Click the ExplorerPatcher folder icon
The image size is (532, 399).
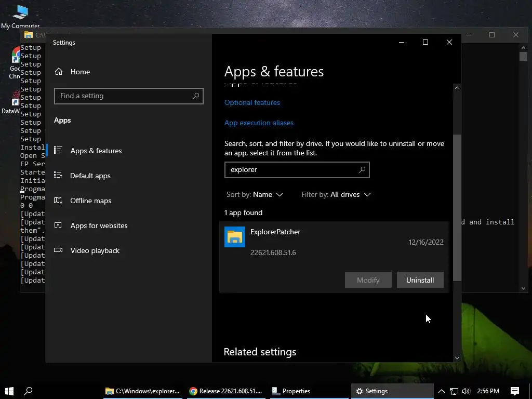235,237
